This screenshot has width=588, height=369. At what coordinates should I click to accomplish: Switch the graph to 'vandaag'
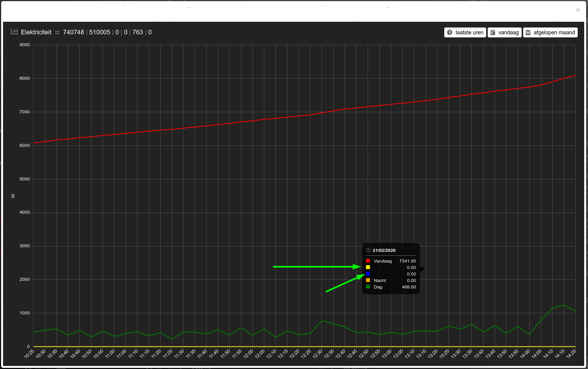tap(504, 32)
